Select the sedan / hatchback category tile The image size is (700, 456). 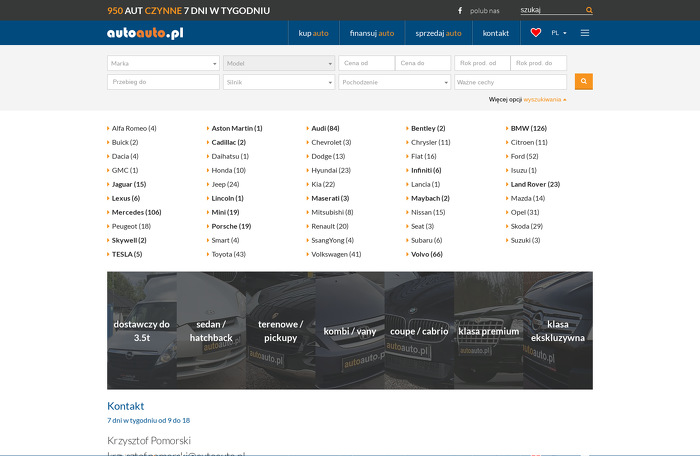point(211,330)
